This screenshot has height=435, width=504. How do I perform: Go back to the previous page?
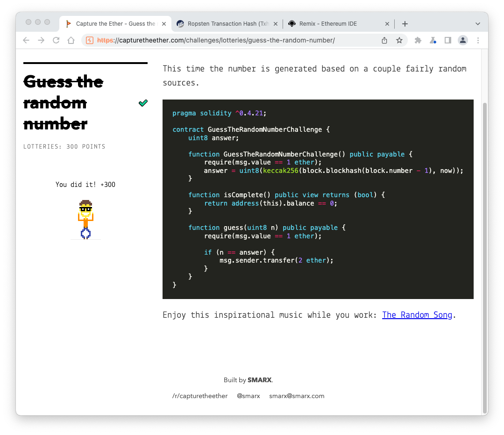coord(26,40)
